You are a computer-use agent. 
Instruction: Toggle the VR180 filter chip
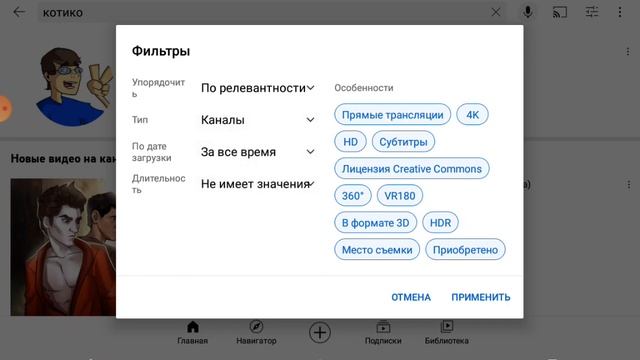(400, 196)
